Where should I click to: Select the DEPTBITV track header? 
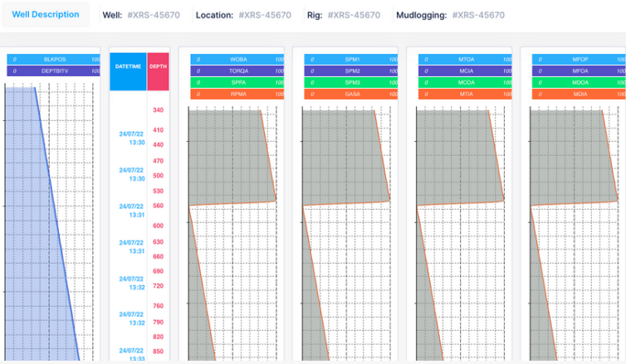pyautogui.click(x=53, y=71)
